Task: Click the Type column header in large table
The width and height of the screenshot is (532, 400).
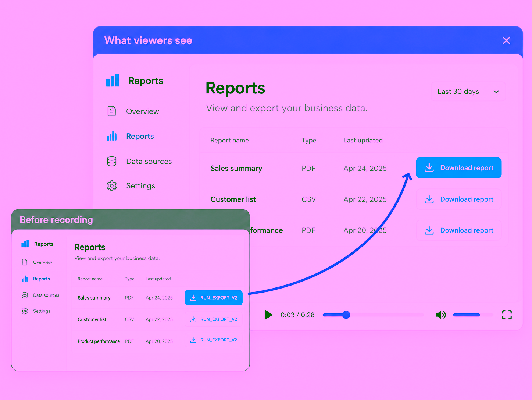Action: [x=309, y=140]
